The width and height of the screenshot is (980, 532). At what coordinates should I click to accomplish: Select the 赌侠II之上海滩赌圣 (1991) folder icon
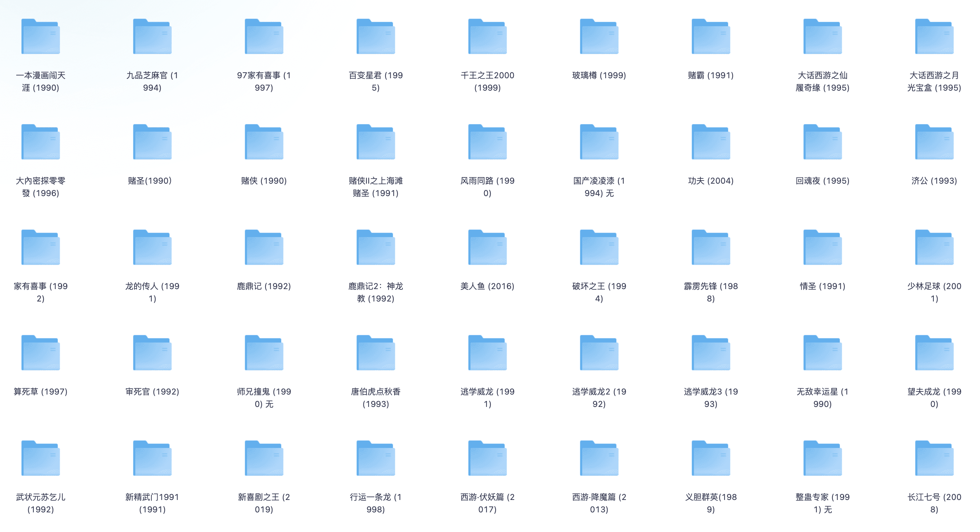(376, 142)
